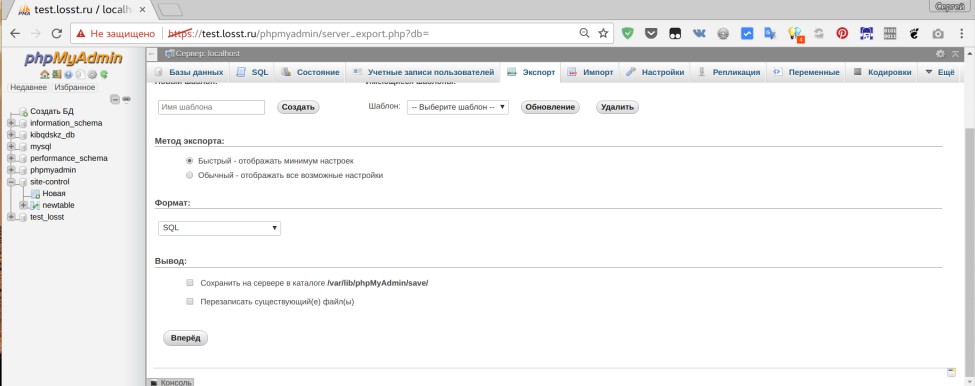Open the Настройки tab
975x386 pixels.
pos(655,72)
